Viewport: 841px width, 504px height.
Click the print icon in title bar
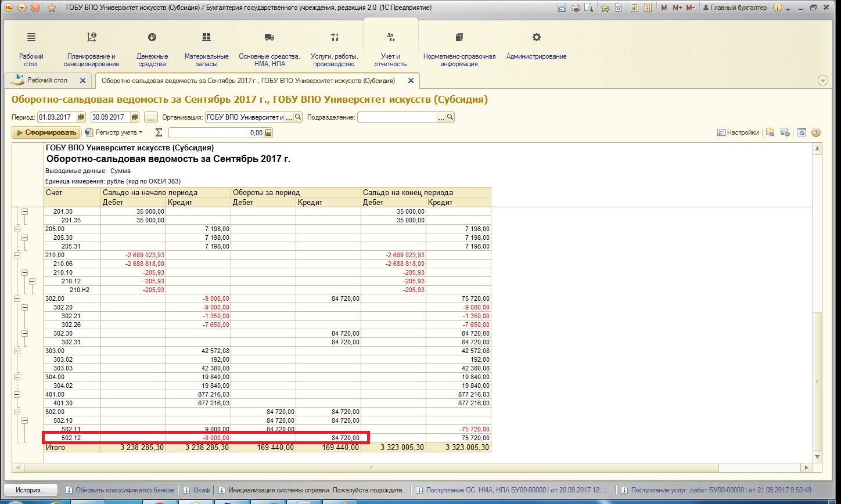pyautogui.click(x=576, y=8)
